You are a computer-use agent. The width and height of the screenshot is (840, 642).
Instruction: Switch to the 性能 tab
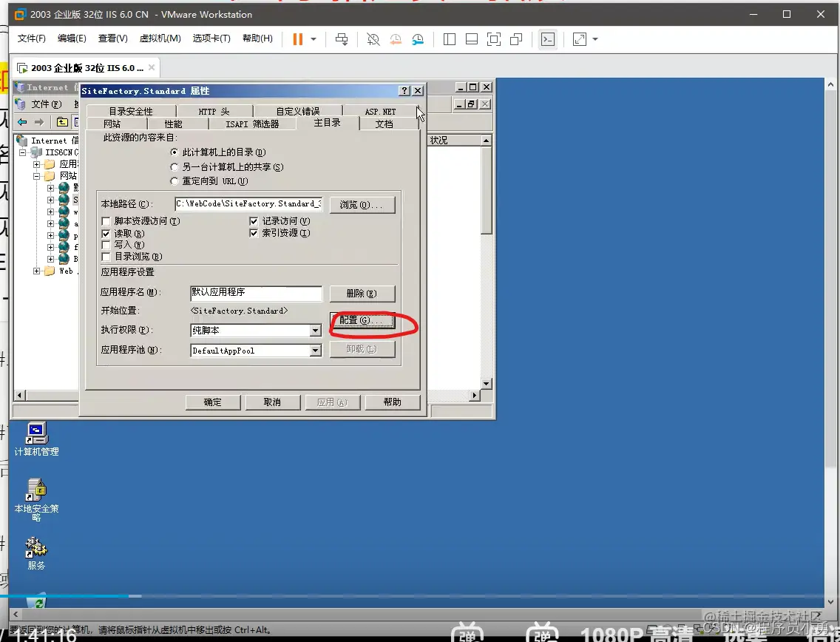click(x=173, y=124)
